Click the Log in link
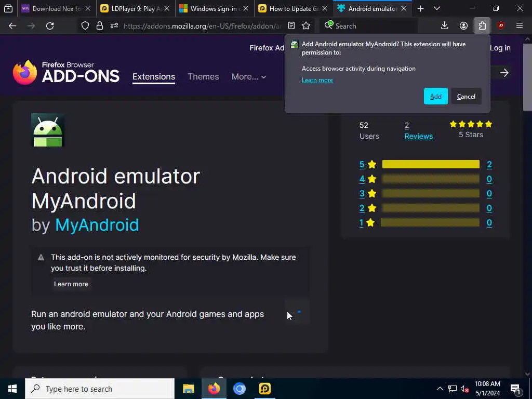Screen dimensions: 532x399 pos(500,48)
